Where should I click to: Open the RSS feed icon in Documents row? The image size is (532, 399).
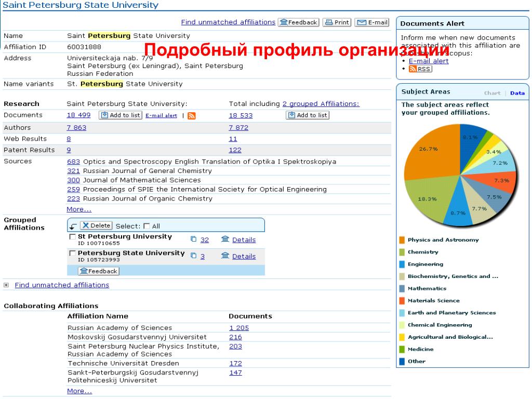191,116
